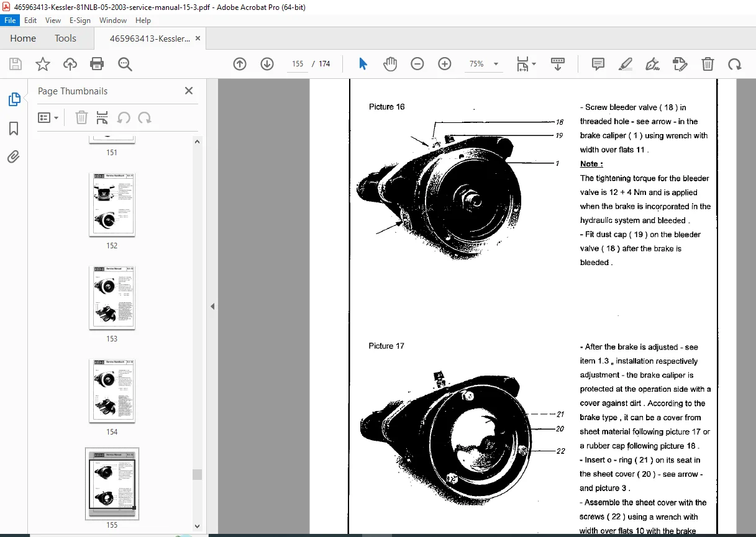Click the scrolling mode keyboard icon
Viewport: 756px width, 537px height.
[x=558, y=64]
